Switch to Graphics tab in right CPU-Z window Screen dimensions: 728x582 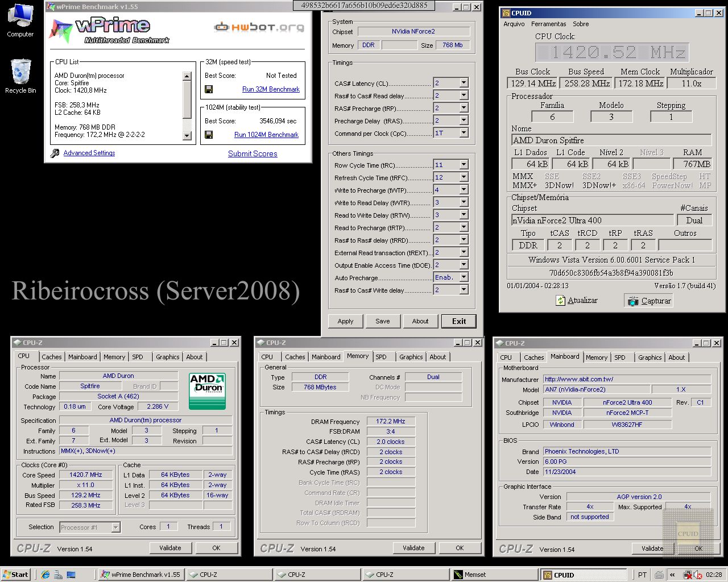point(650,357)
